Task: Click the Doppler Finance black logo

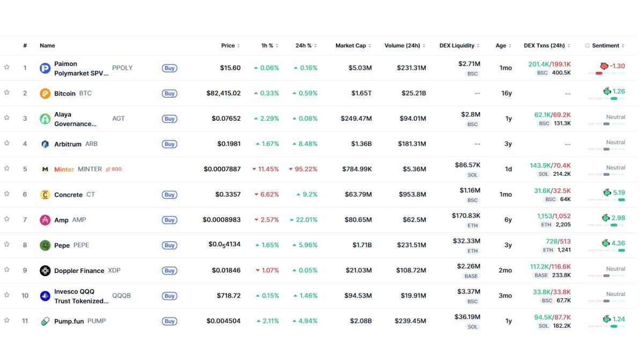Action: point(45,270)
